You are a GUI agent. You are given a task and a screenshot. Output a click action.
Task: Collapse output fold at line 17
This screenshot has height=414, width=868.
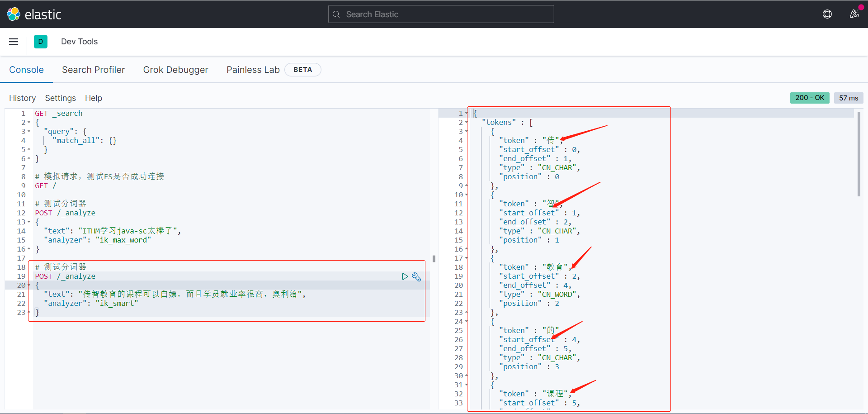467,258
